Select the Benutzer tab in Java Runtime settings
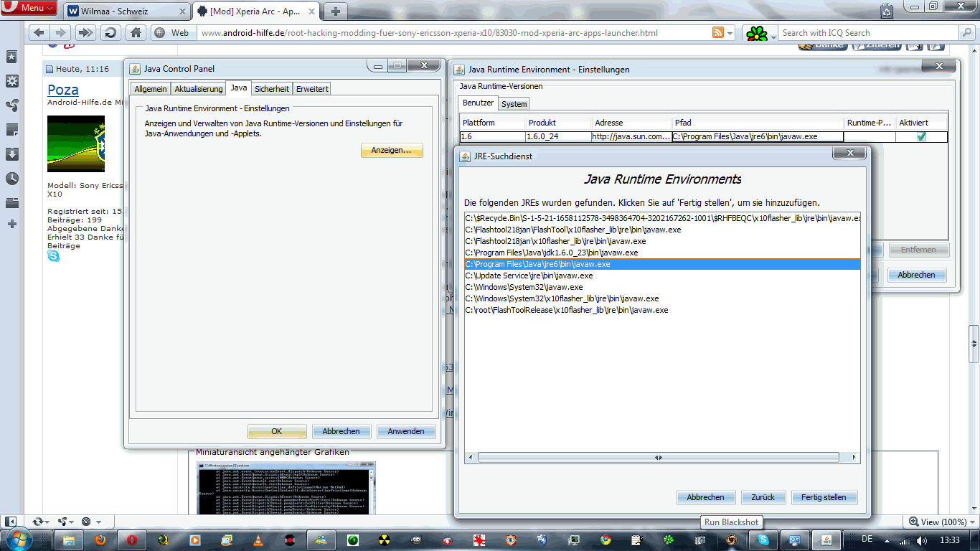Image resolution: width=980 pixels, height=551 pixels. 478,103
